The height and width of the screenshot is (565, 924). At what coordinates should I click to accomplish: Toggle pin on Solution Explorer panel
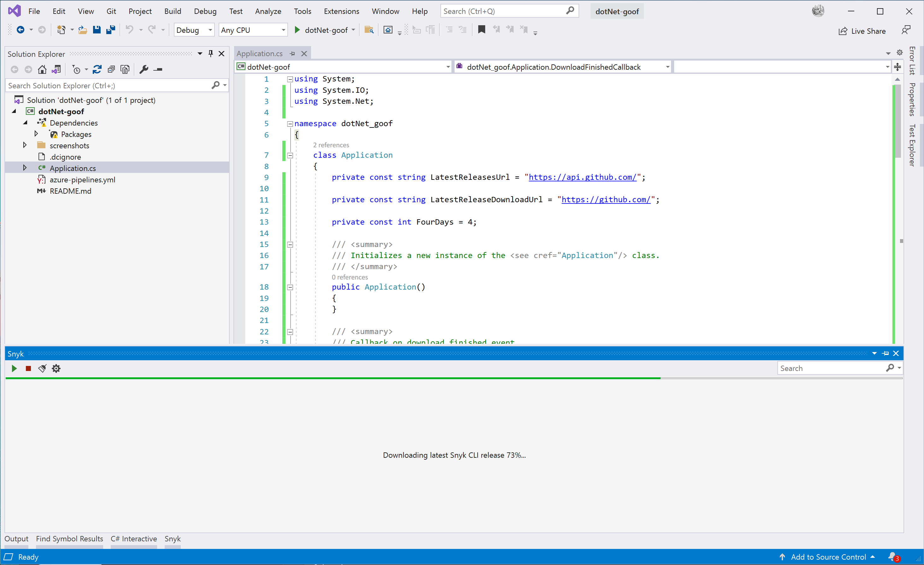(x=211, y=54)
